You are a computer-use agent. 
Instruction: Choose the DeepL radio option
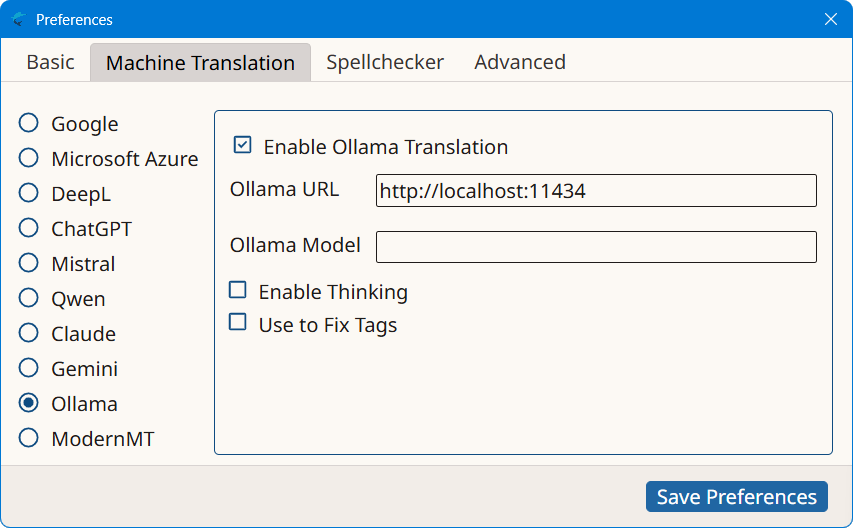coord(28,193)
